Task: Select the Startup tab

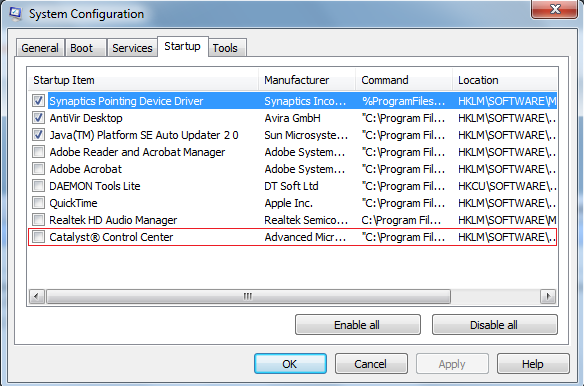Action: click(x=182, y=47)
